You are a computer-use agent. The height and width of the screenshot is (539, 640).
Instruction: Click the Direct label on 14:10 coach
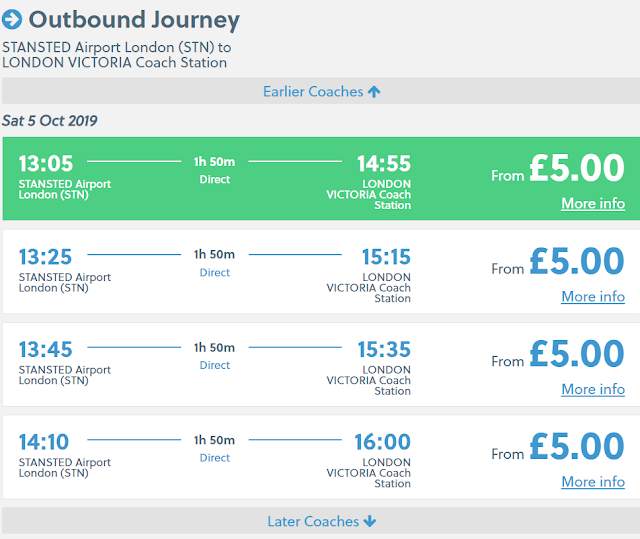pyautogui.click(x=215, y=458)
